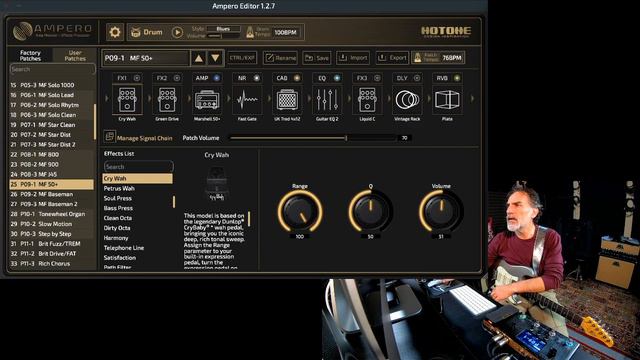Select the UK Trad 4x12 cabinet icon
Image resolution: width=640 pixels, height=360 pixels.
coord(287,100)
